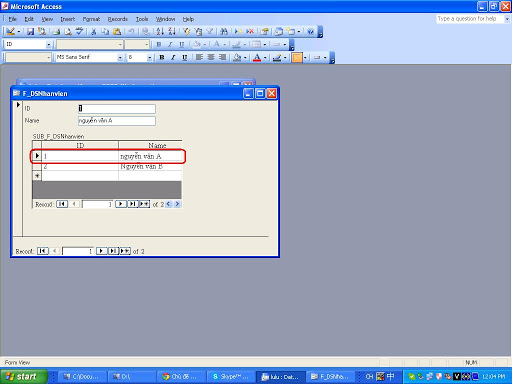The height and width of the screenshot is (384, 512).
Task: Open the Records menu
Action: pyautogui.click(x=118, y=19)
